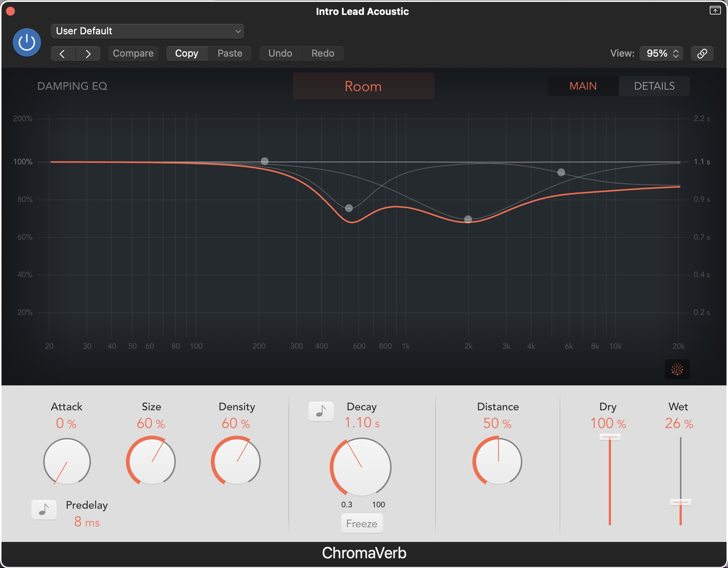The width and height of the screenshot is (728, 568).
Task: Open the Room type selector
Action: [x=363, y=86]
